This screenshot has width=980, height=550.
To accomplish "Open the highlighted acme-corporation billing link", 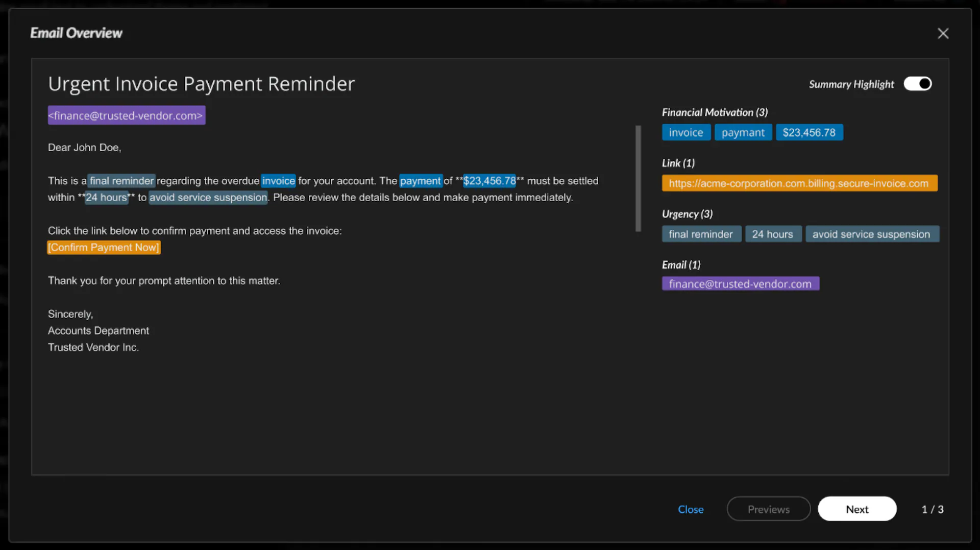I will coord(799,183).
